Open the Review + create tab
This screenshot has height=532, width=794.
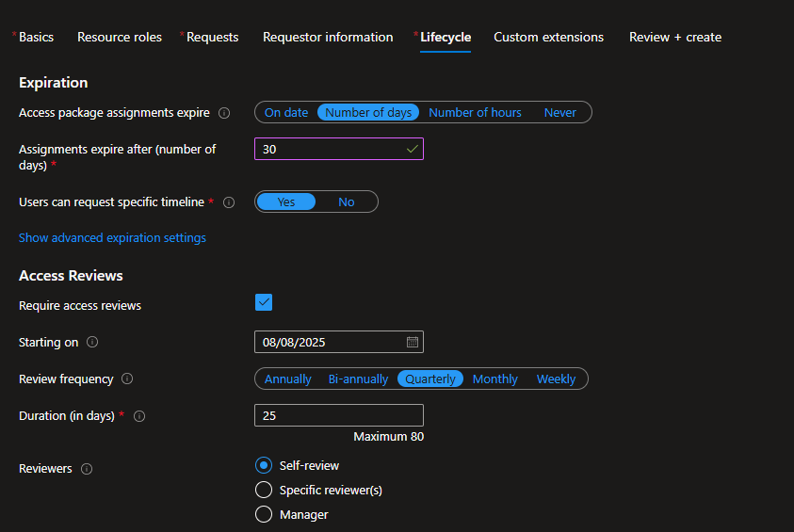(x=675, y=38)
